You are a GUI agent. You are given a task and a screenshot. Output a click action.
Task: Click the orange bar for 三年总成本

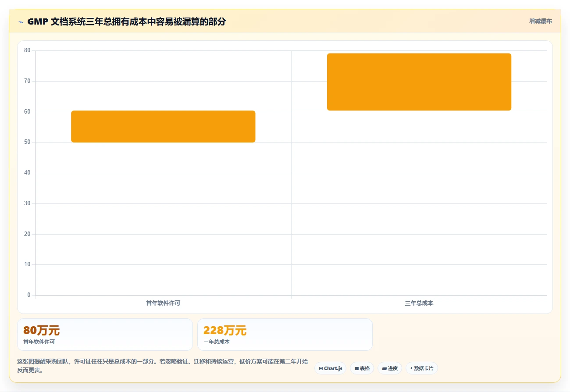(x=419, y=82)
